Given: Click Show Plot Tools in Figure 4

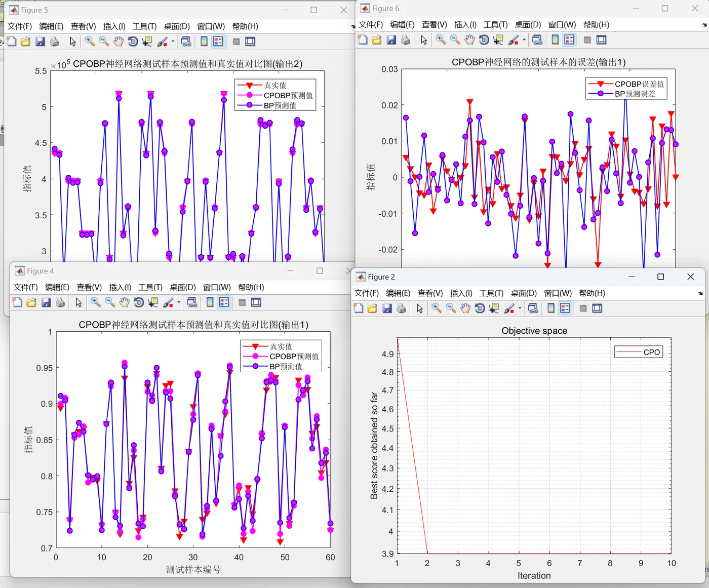Looking at the screenshot, I should [x=256, y=302].
